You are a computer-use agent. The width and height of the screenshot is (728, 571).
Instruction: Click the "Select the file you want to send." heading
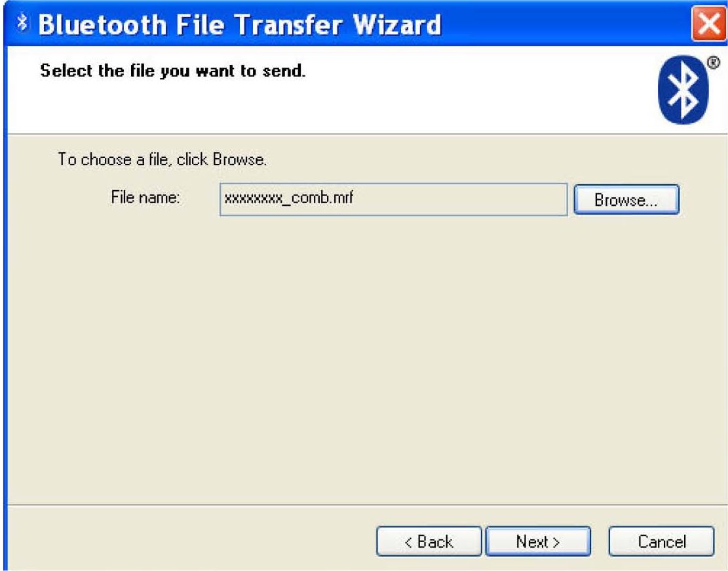click(173, 71)
